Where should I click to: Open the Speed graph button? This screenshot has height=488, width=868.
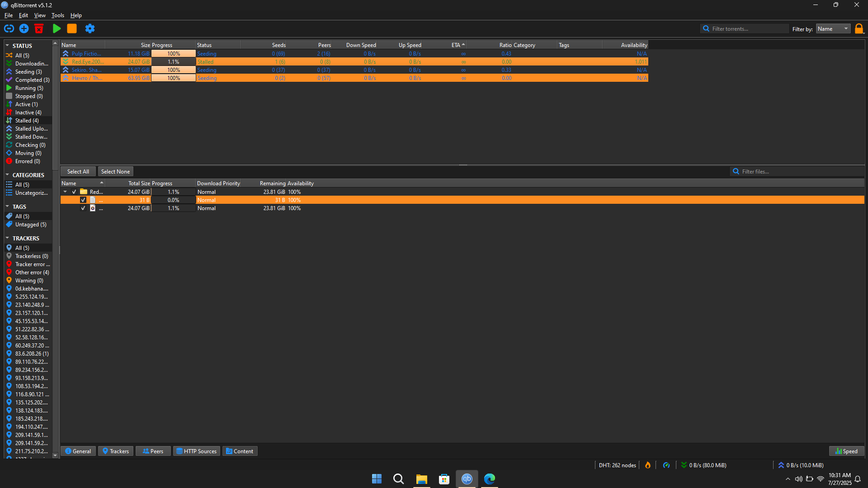[847, 451]
